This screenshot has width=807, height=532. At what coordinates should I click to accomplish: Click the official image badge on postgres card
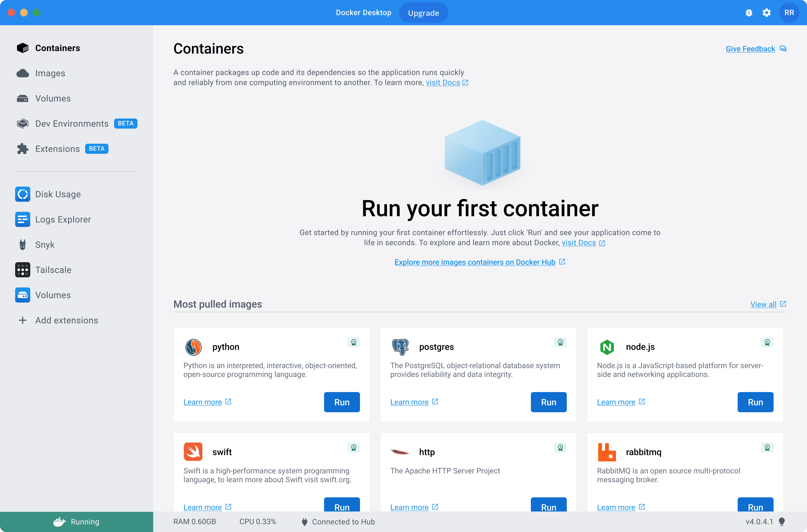click(x=560, y=342)
